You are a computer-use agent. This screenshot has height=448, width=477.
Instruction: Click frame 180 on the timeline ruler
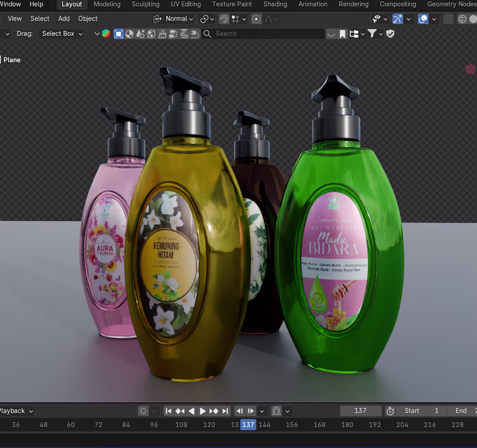pyautogui.click(x=347, y=425)
